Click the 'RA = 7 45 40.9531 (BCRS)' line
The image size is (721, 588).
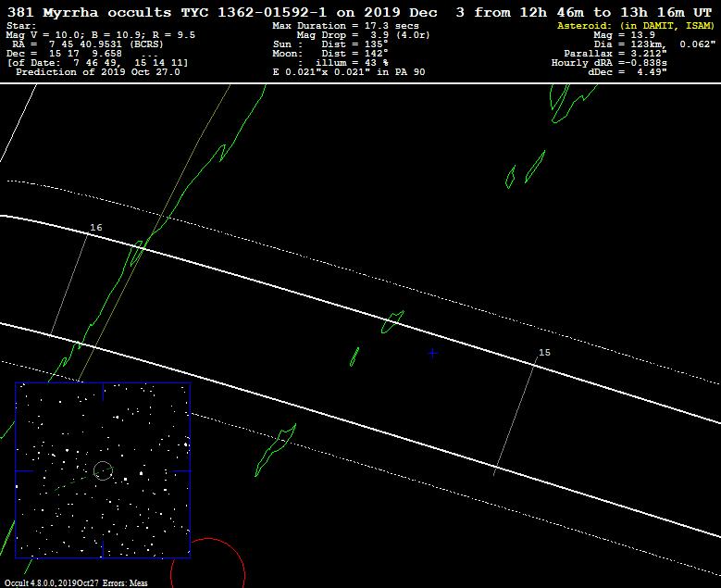[x=87, y=44]
